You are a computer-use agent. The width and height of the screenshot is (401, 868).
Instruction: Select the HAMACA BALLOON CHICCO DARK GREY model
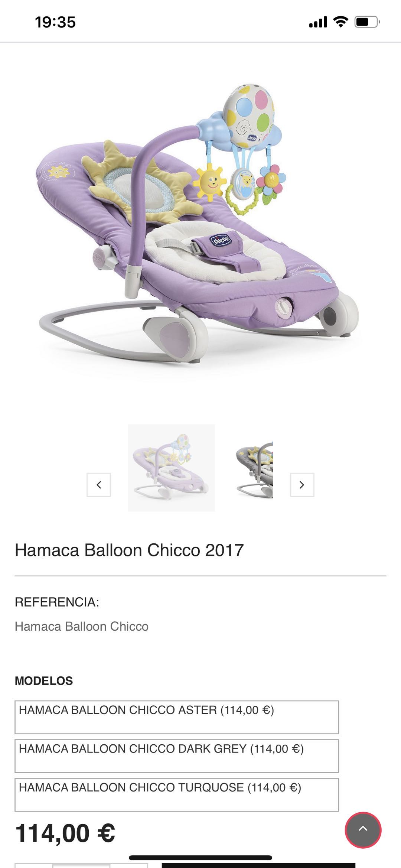(177, 755)
